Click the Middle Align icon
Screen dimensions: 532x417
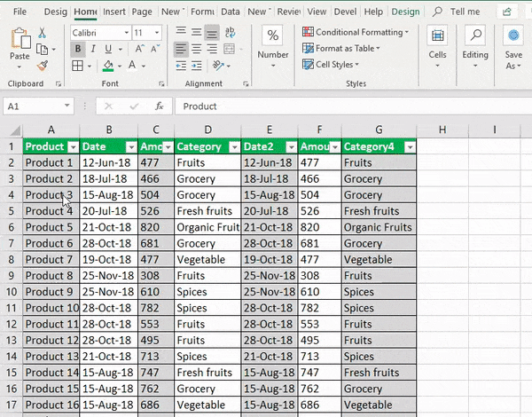click(x=197, y=33)
